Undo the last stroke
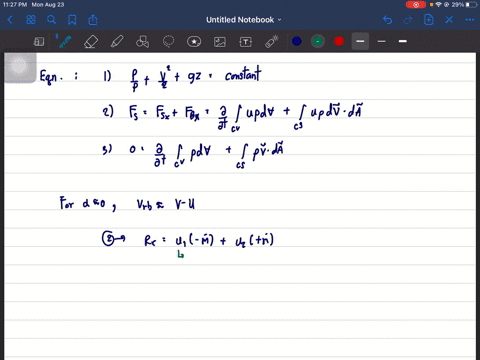The height and width of the screenshot is (360, 480). click(x=387, y=20)
